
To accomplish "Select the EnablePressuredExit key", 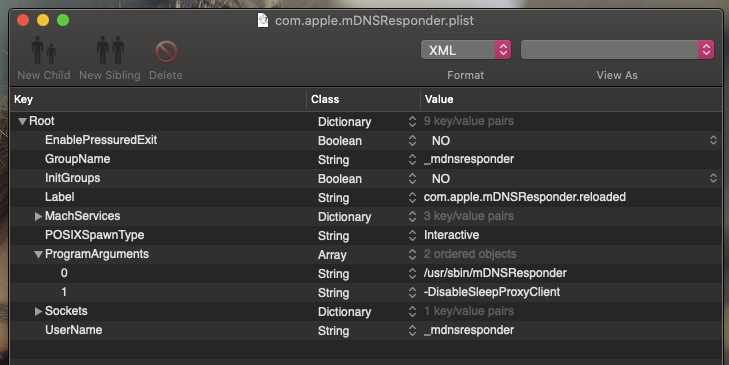I will [101, 140].
